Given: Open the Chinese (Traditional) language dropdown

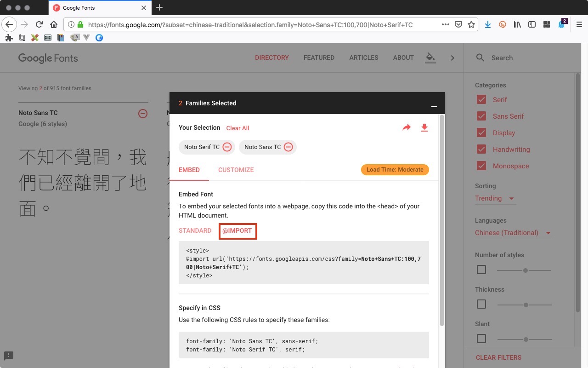Looking at the screenshot, I should (x=514, y=233).
